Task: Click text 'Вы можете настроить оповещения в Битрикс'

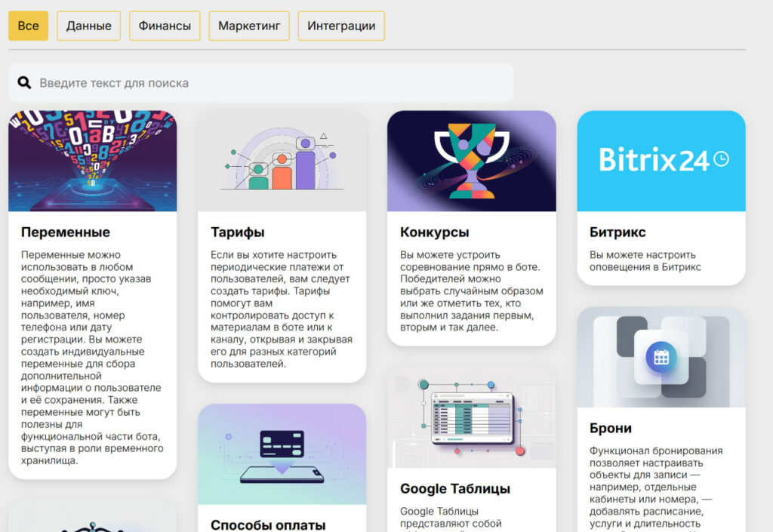Action: [x=645, y=261]
